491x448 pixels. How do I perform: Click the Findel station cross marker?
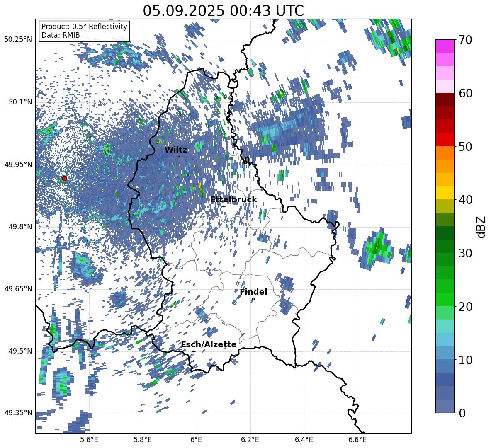253,299
